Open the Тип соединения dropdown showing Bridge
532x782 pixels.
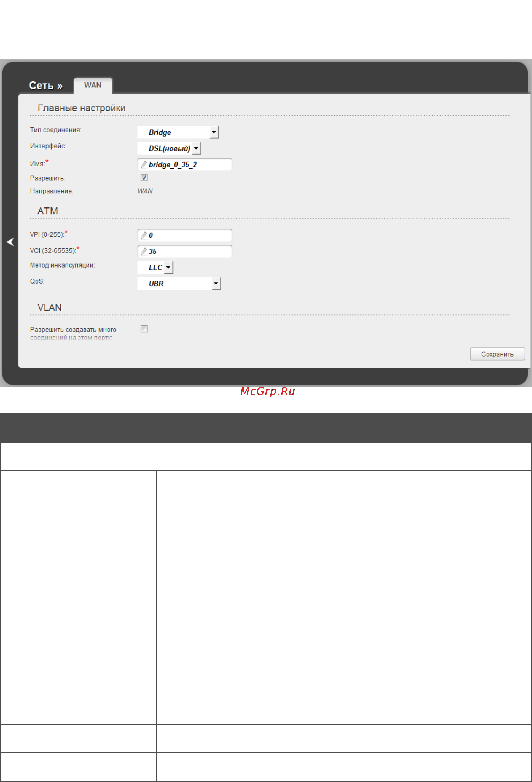point(178,132)
